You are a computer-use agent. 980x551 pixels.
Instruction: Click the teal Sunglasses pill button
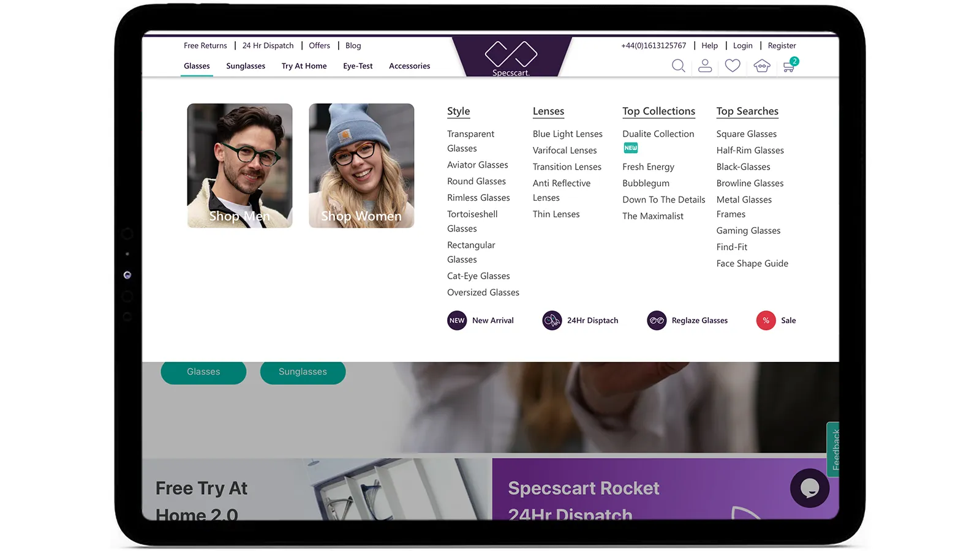click(x=303, y=372)
